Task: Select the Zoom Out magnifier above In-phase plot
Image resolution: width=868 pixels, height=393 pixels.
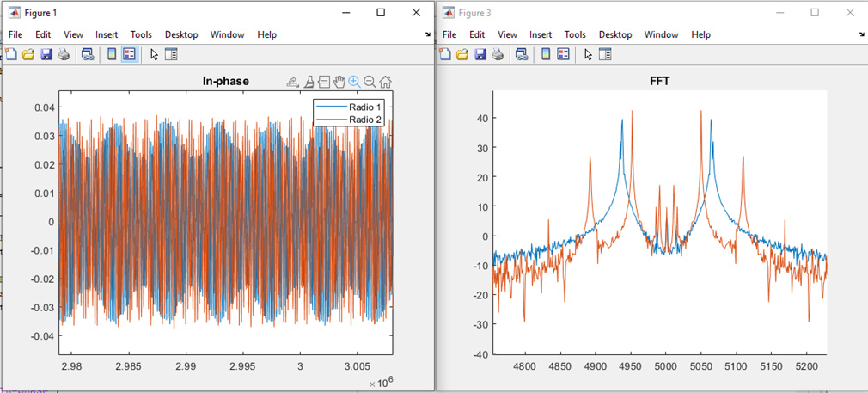Action: click(370, 82)
